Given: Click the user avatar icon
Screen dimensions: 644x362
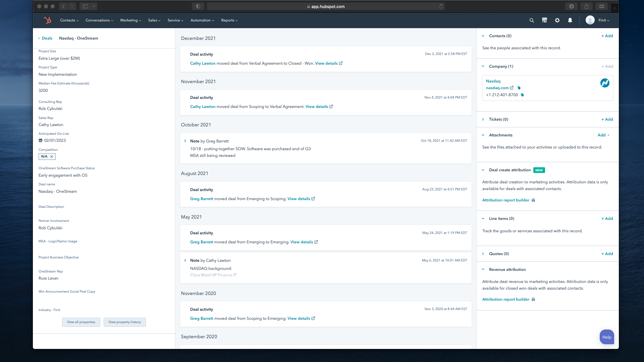Looking at the screenshot, I should [x=590, y=20].
